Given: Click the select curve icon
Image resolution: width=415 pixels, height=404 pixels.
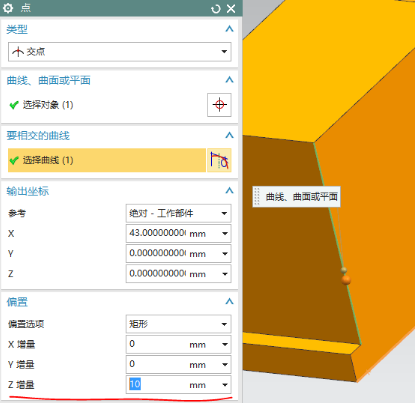Looking at the screenshot, I should tap(219, 160).
